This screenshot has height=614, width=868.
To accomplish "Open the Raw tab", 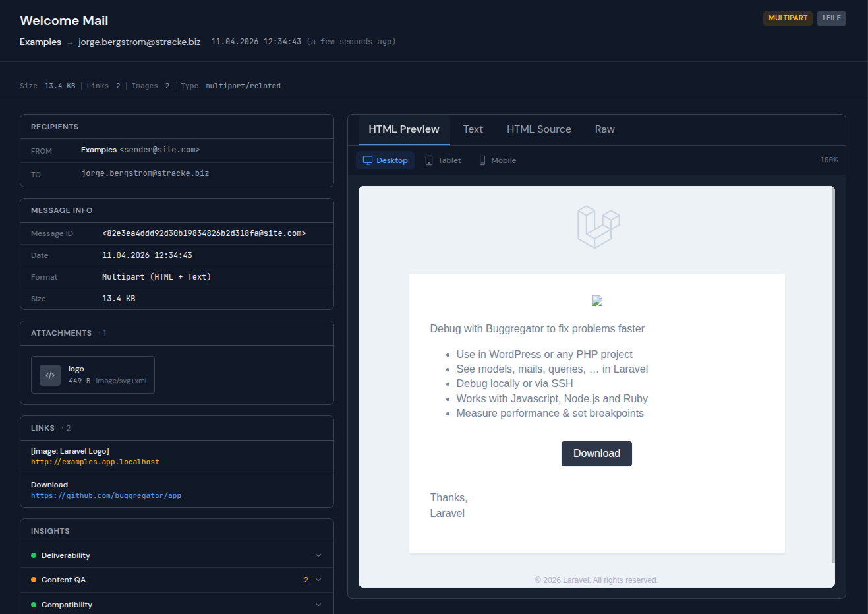I will tap(604, 129).
